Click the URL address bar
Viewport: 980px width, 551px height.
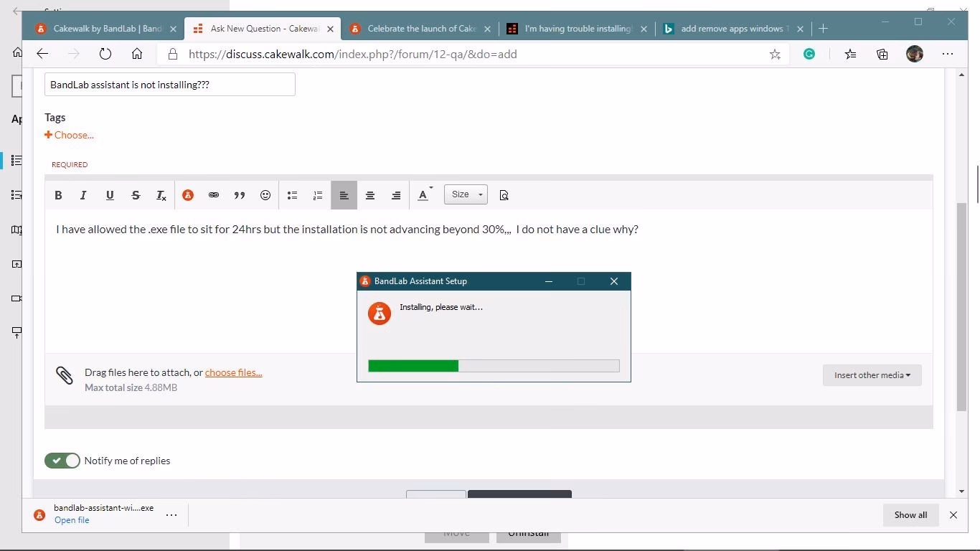pos(473,54)
